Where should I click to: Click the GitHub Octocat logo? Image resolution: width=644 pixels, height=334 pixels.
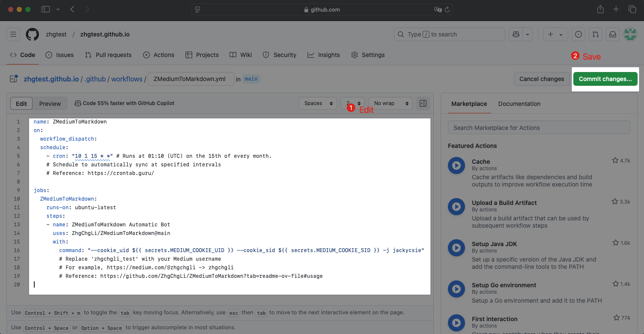click(32, 34)
